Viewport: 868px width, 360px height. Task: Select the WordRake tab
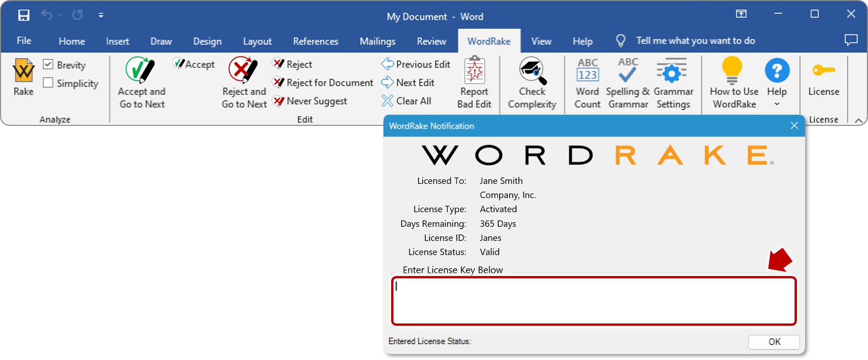click(489, 41)
